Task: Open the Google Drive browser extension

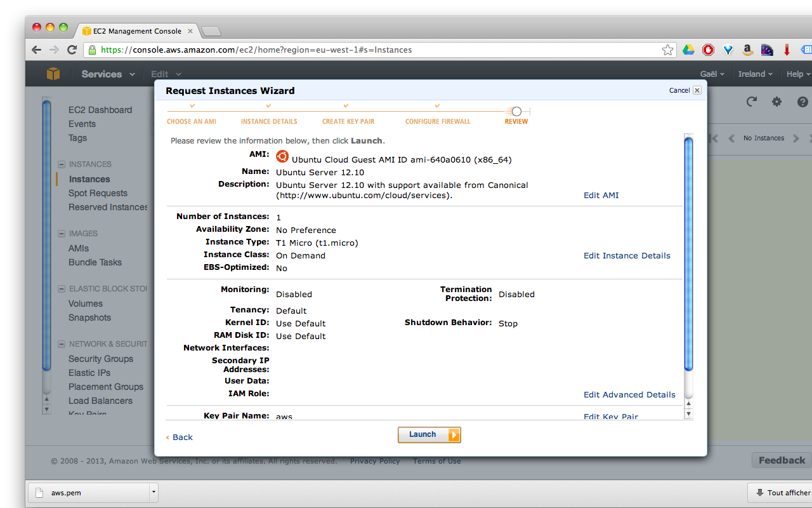Action: click(x=688, y=49)
